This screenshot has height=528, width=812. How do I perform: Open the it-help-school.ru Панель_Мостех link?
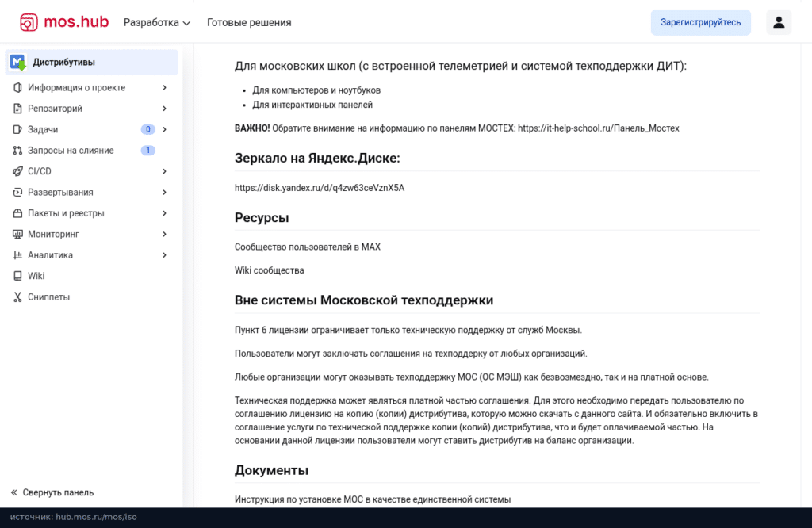click(598, 128)
